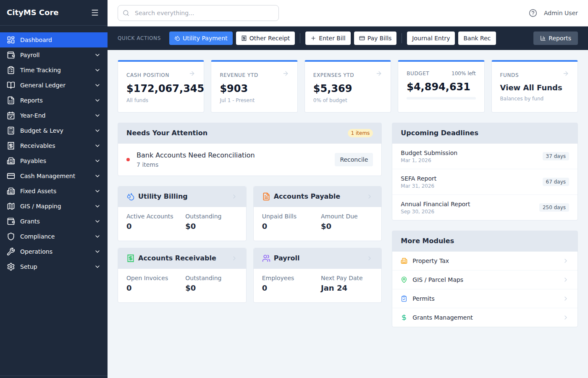The height and width of the screenshot is (378, 588).
Task: Click the Accounts Payable document icon
Action: (x=266, y=196)
